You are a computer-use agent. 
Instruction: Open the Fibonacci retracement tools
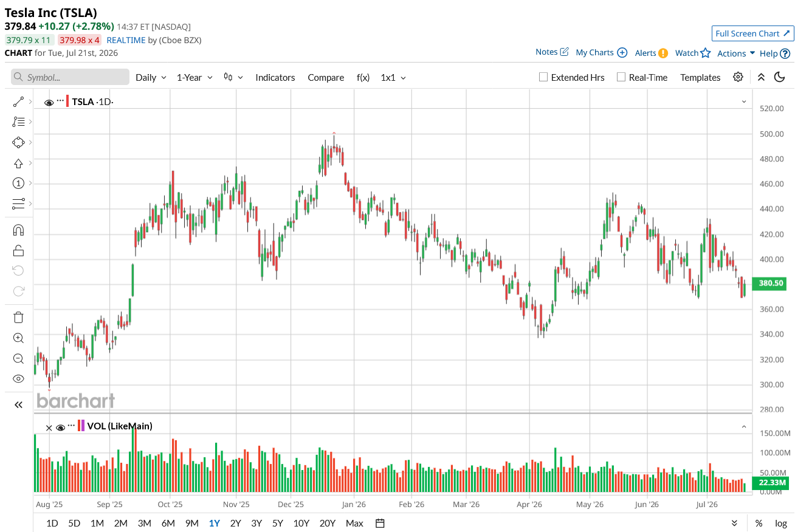coord(18,122)
